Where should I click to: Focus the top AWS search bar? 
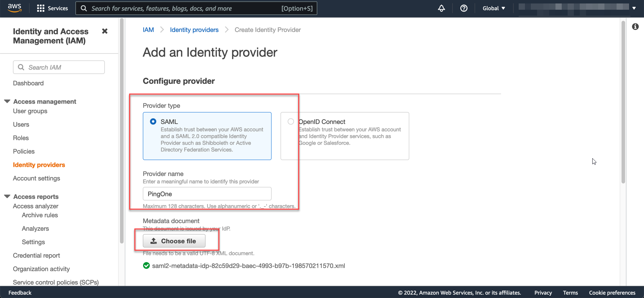[196, 8]
